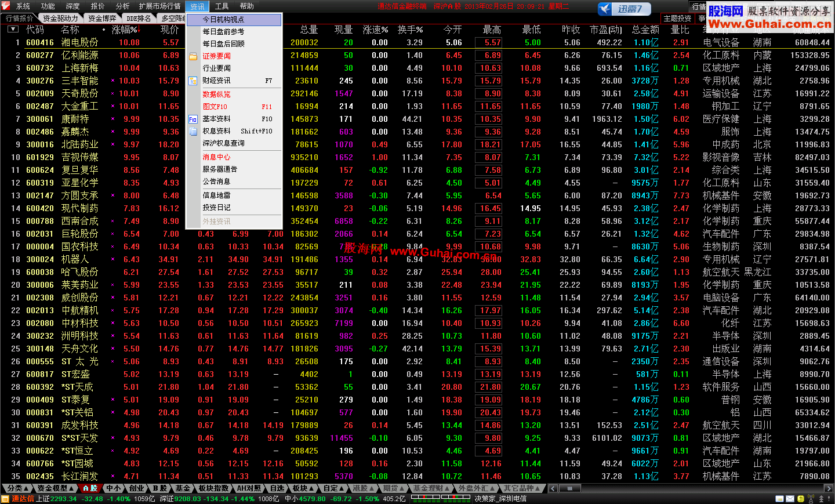Click the envelope message icon in the status bar

[x=791, y=499]
